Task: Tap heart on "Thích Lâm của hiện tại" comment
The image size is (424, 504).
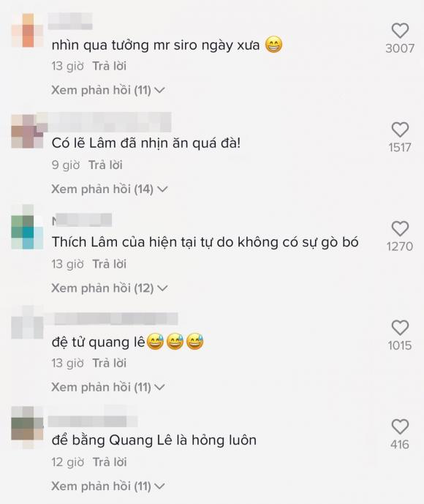Action: [400, 229]
